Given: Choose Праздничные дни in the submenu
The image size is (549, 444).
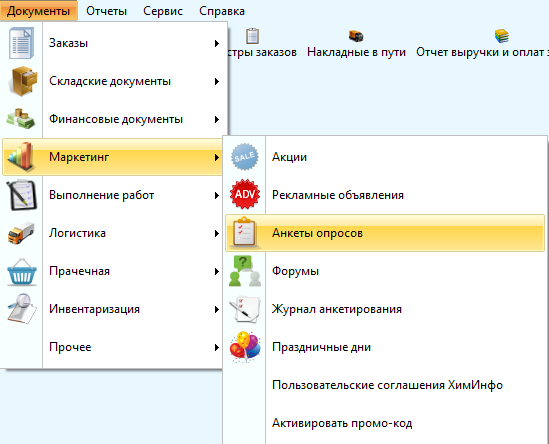Looking at the screenshot, I should click(x=385, y=347).
